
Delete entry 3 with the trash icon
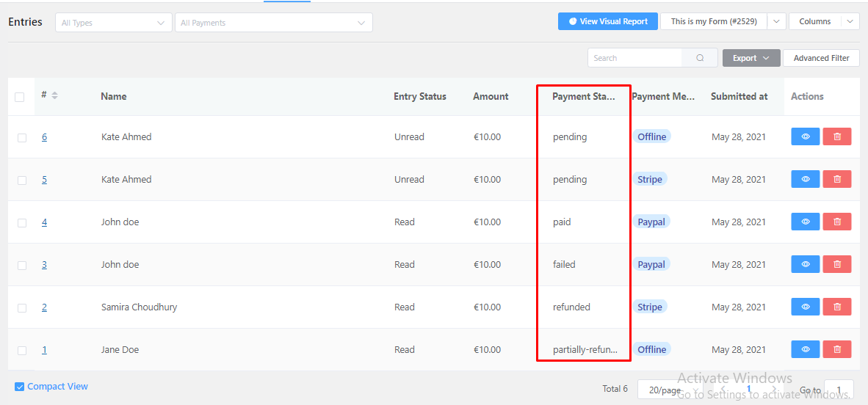point(836,264)
